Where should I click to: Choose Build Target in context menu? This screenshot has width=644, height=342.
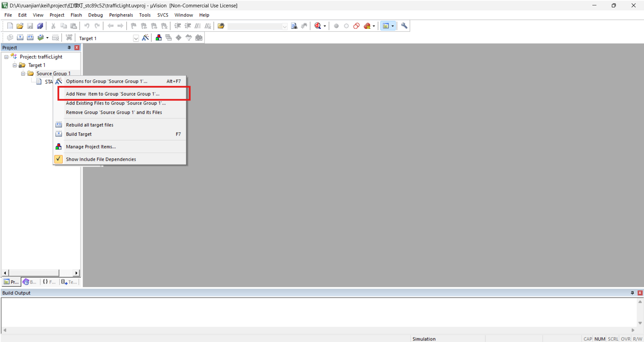[x=119, y=134]
